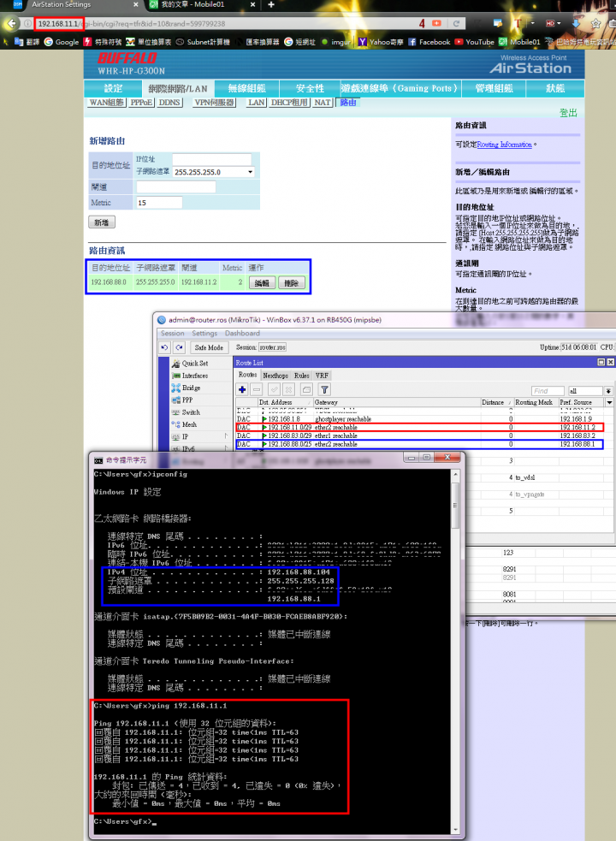Open the 管理組態 main tab
This screenshot has height=841, width=616.
tap(494, 88)
